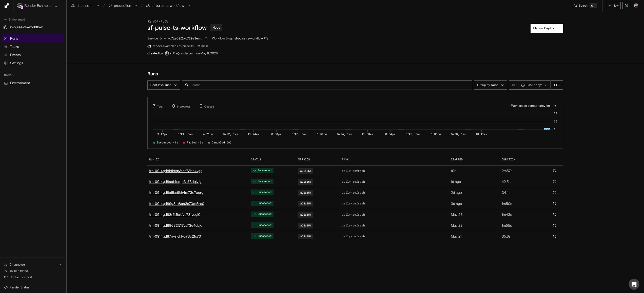Rerun the run trn-0914gd8aqf4uq1p3s73dqlvfg
Viewport: 644px width, 293px height.
click(555, 182)
